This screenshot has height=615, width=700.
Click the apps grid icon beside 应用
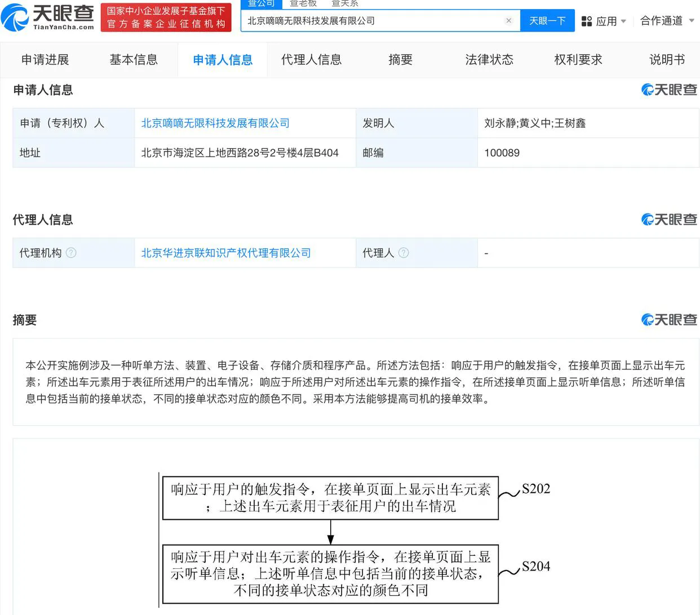coord(587,21)
